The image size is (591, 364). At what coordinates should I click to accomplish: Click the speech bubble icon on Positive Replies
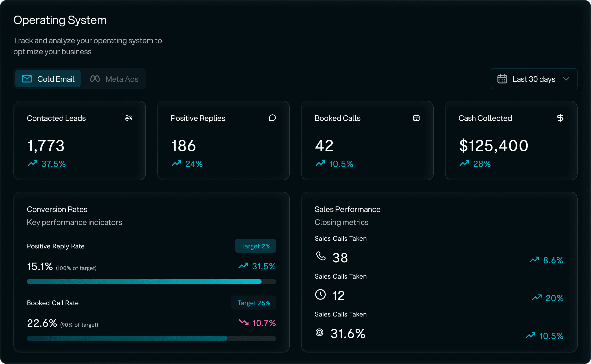(x=272, y=118)
